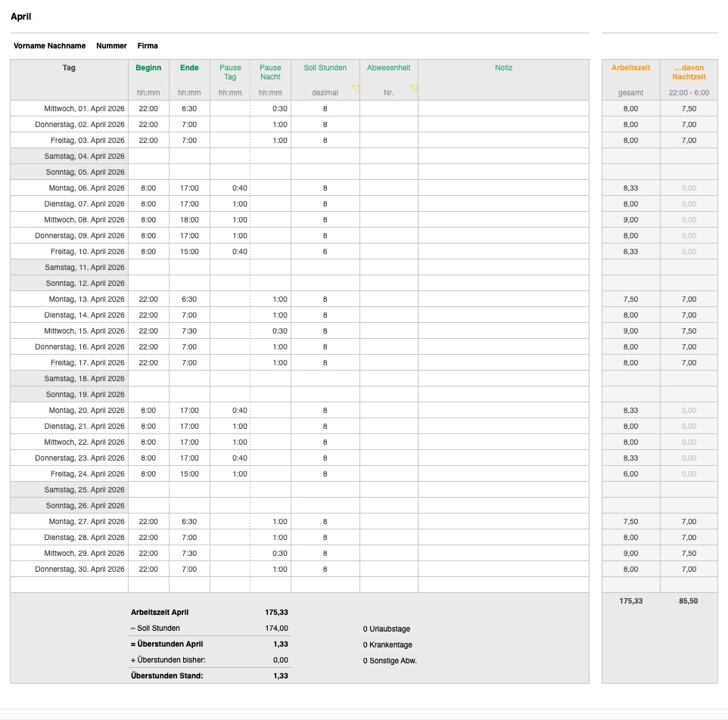Screen dimensions: 728x720
Task: Select the Überstunden bisher value cell
Action: 280,660
